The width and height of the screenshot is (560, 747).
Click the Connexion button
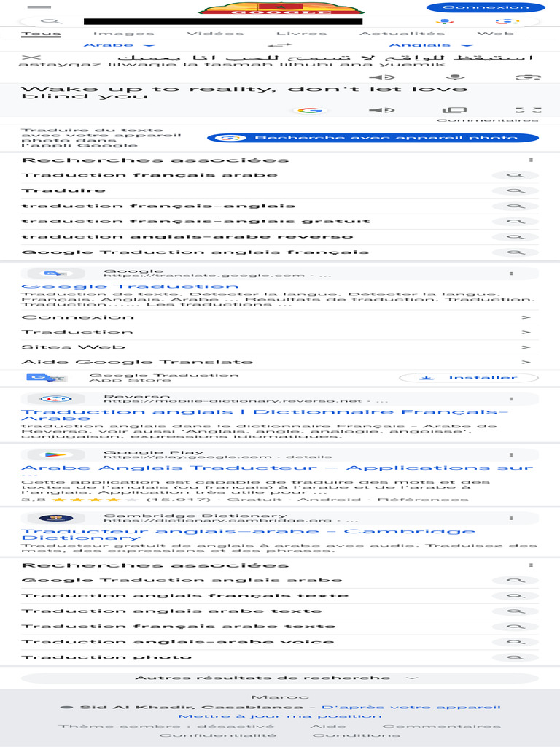(486, 7)
